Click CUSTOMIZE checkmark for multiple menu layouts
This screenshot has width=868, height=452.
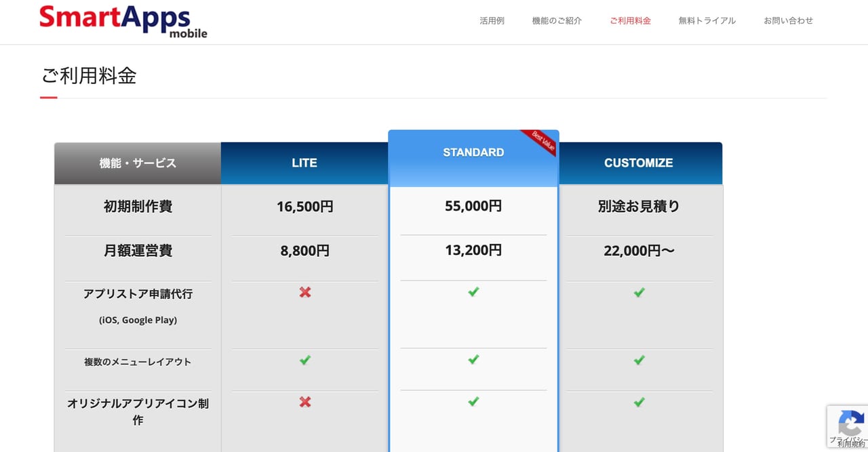639,360
